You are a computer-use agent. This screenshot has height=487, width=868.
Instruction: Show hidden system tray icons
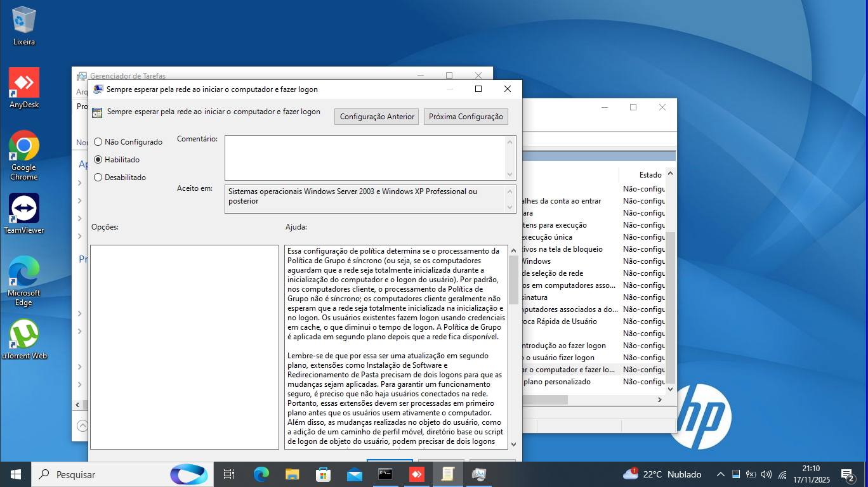tap(720, 474)
